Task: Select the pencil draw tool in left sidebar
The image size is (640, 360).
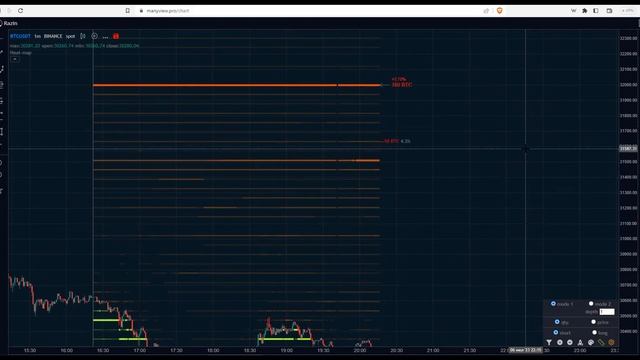Action: (x=2, y=53)
